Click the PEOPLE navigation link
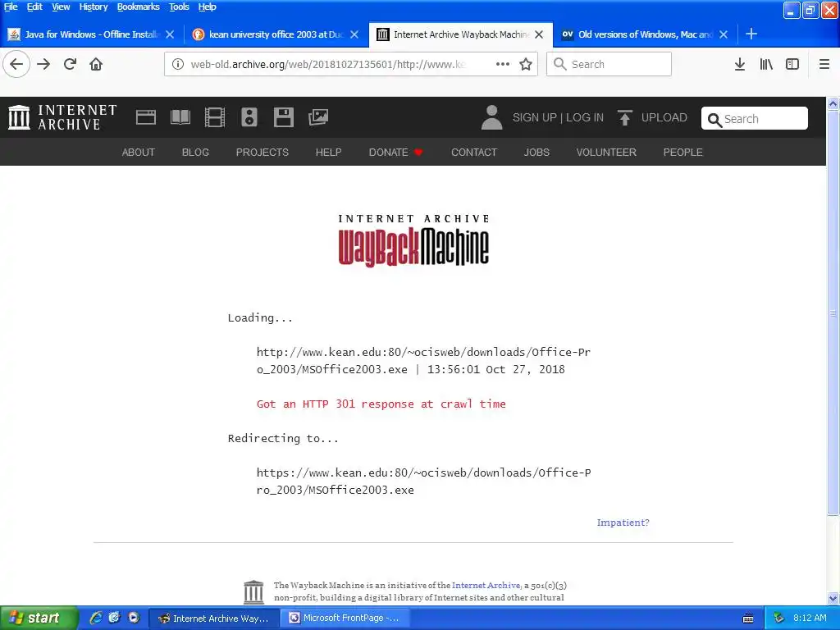840x630 pixels. (x=682, y=152)
